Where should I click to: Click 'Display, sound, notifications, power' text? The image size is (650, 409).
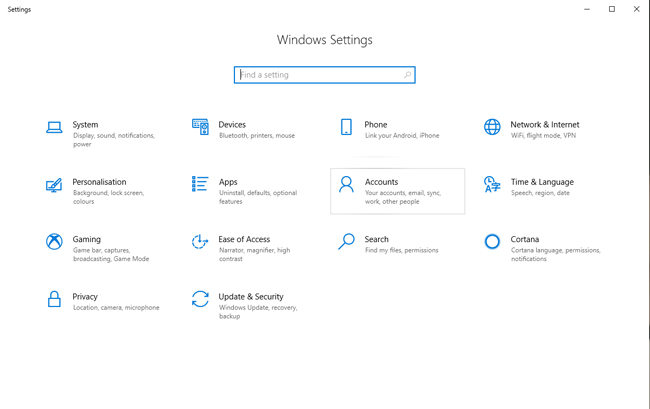pyautogui.click(x=114, y=140)
